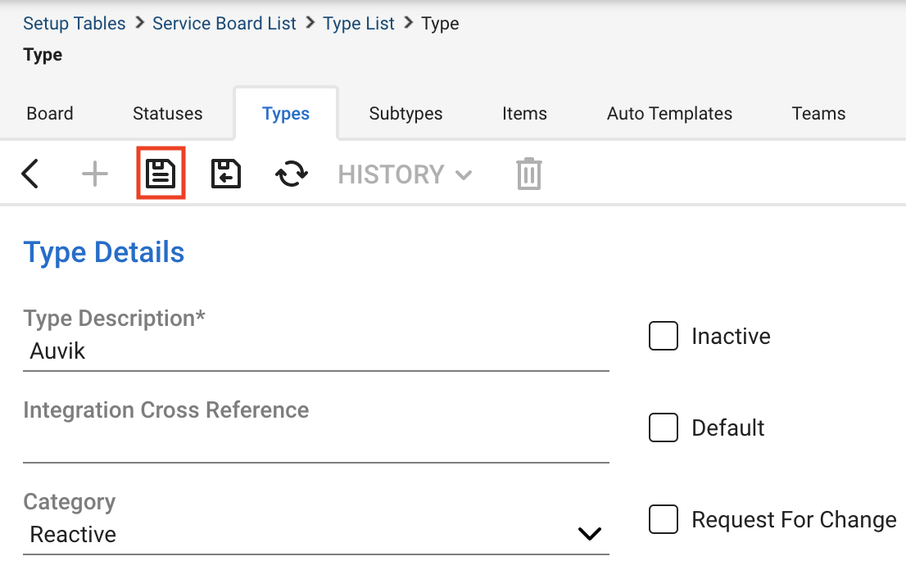
Task: Switch to the Auto Templates tab
Action: click(x=669, y=113)
